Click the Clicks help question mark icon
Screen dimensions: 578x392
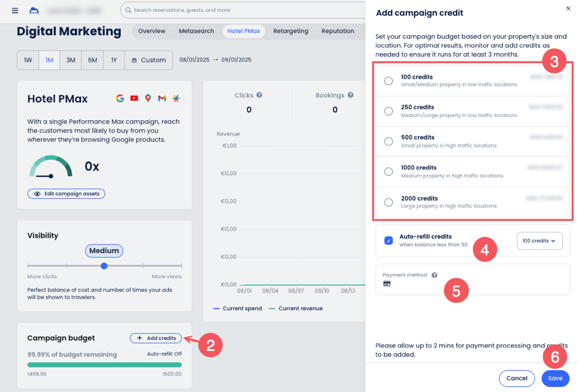[260, 95]
